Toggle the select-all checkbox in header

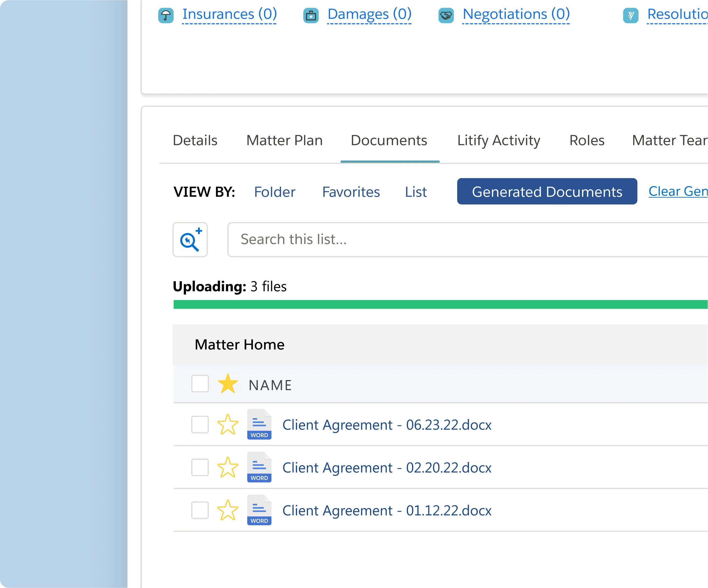click(200, 383)
